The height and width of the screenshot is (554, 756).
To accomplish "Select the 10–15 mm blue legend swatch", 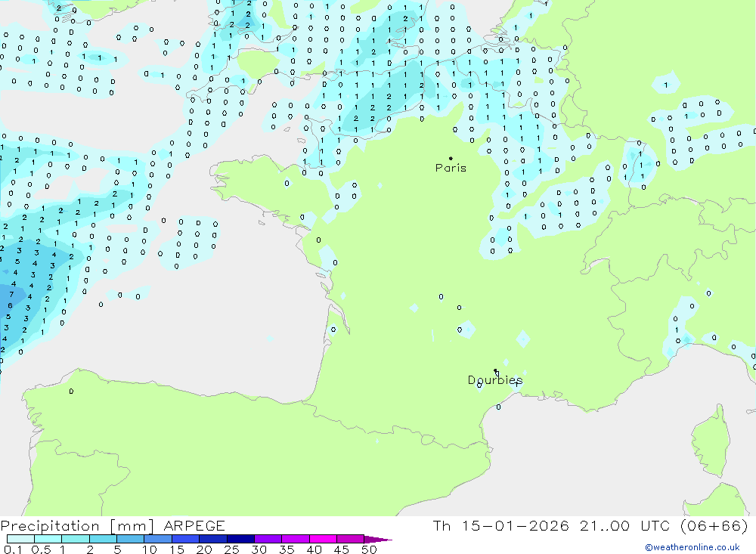I will coord(158,539).
